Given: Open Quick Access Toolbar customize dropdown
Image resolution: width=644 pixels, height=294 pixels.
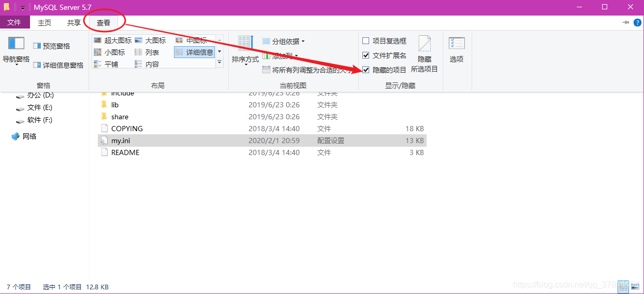Looking at the screenshot, I should pyautogui.click(x=23, y=8).
